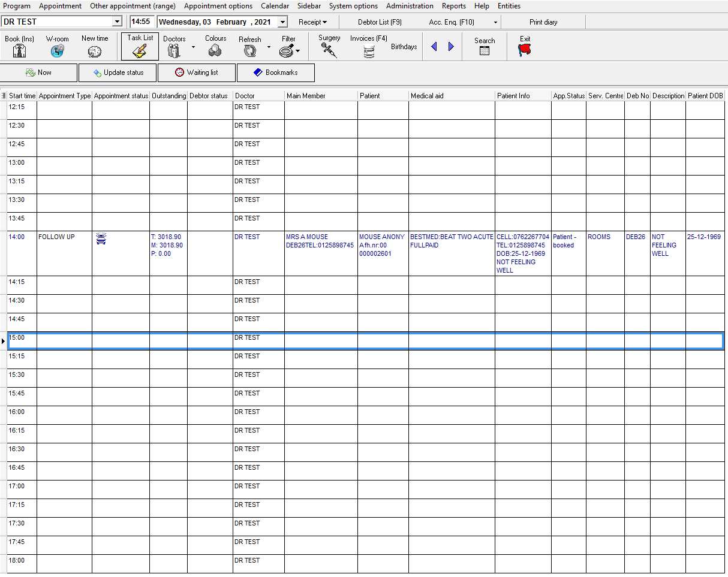Image resolution: width=728 pixels, height=577 pixels.
Task: Click the Surgery syringe icon
Action: [x=329, y=50]
